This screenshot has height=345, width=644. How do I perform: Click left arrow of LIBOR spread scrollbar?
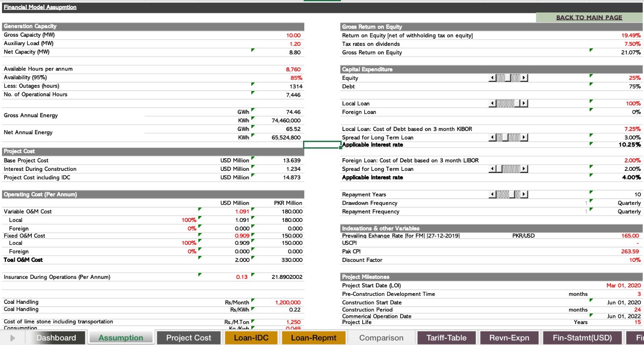[x=492, y=169]
